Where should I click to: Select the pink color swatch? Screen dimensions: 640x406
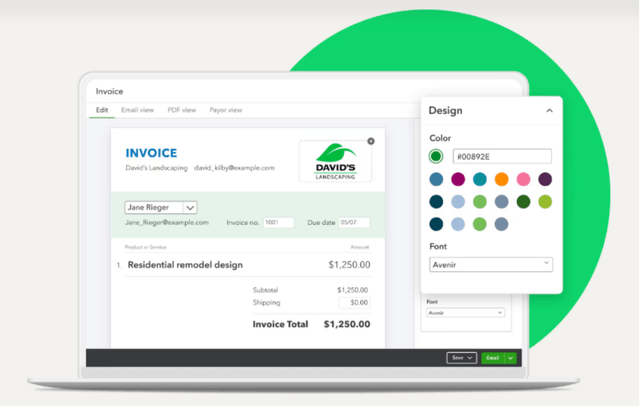(523, 179)
